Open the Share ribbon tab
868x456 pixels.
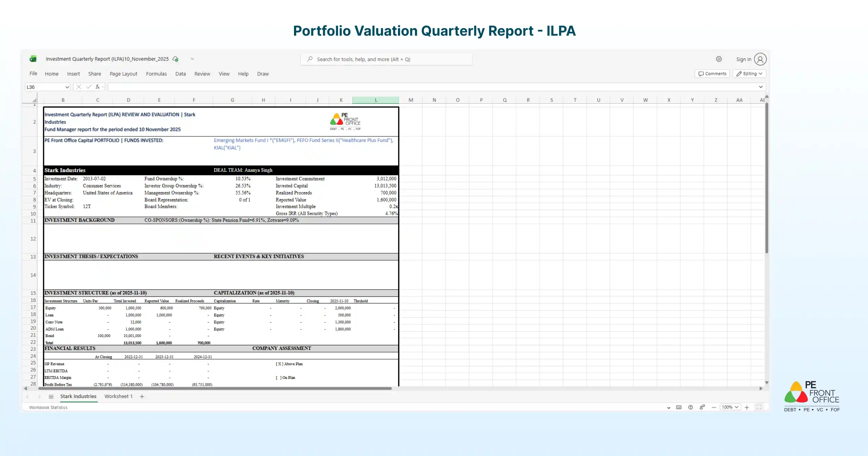pos(95,74)
